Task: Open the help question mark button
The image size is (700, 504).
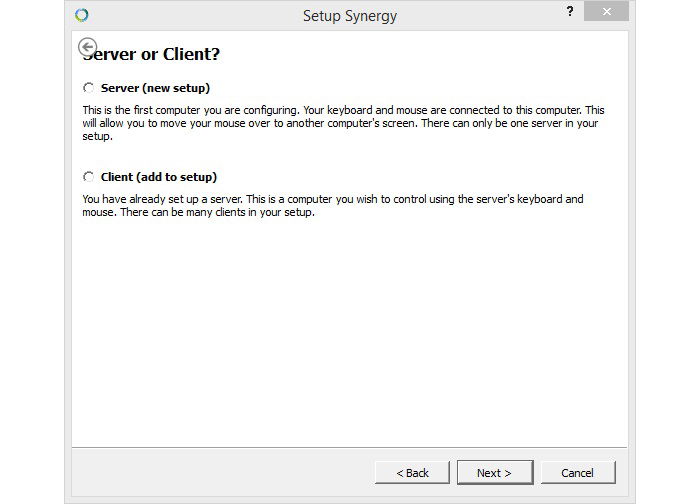Action: point(570,11)
